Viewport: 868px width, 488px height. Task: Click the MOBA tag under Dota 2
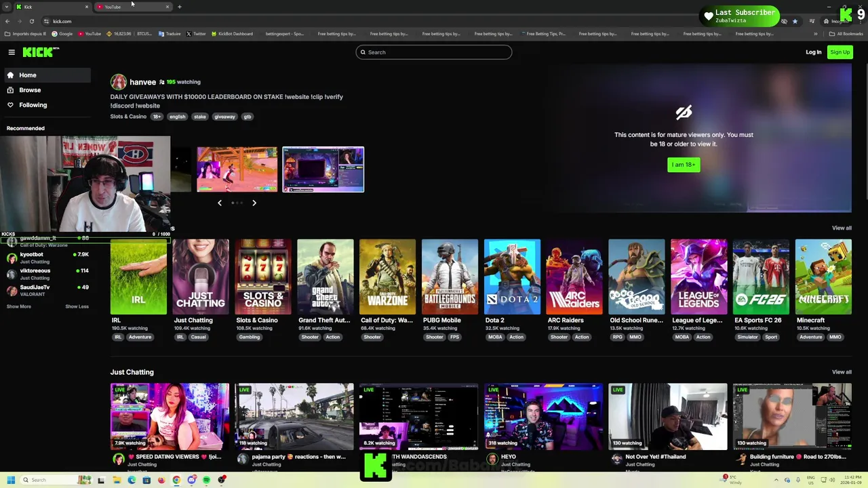coord(494,337)
